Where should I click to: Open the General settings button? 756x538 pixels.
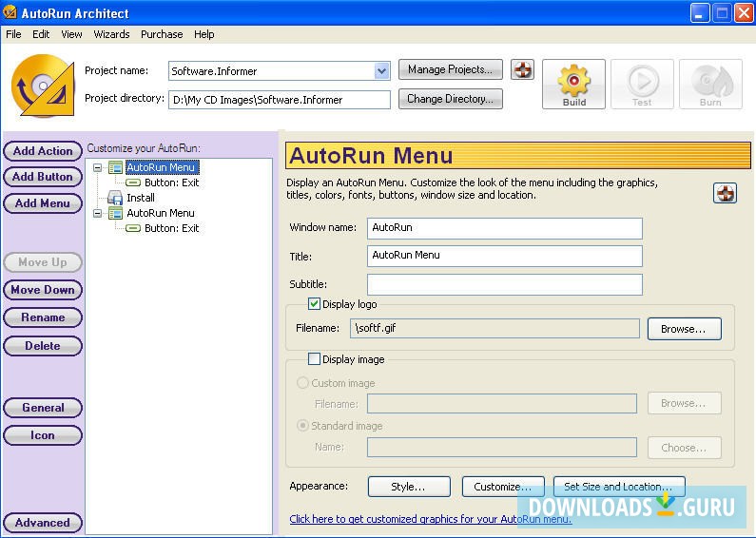(43, 408)
